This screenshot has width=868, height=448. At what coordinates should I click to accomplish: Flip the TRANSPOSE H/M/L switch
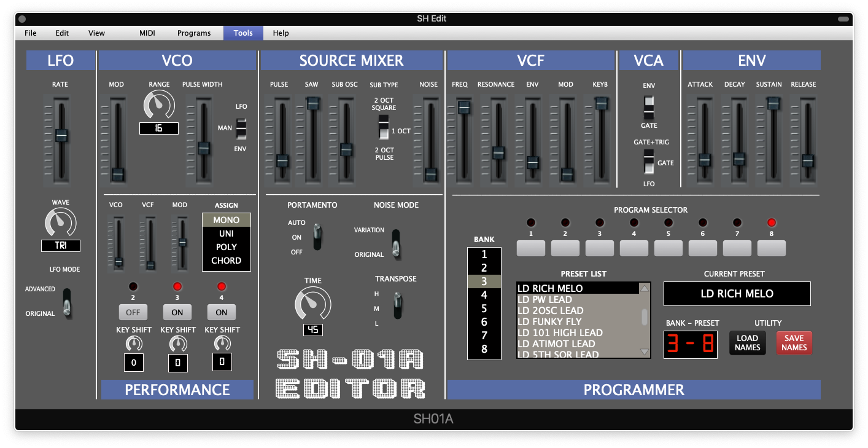coord(398,305)
